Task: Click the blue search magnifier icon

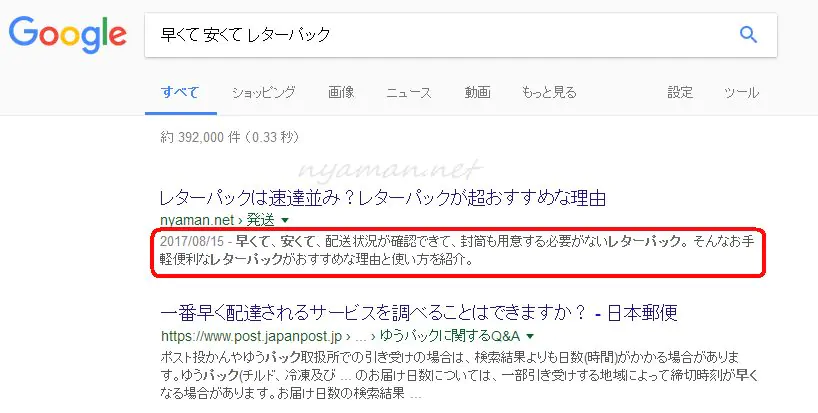Action: (x=748, y=35)
